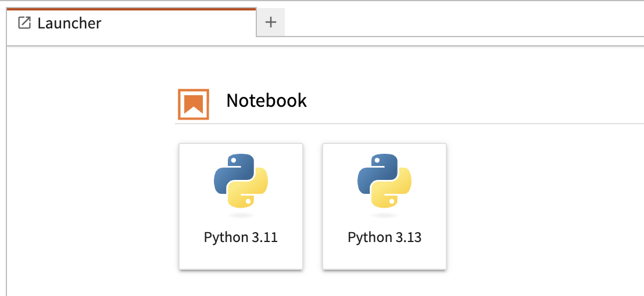
Task: Click the orange Notebook bookmark icon
Action: coord(193,104)
